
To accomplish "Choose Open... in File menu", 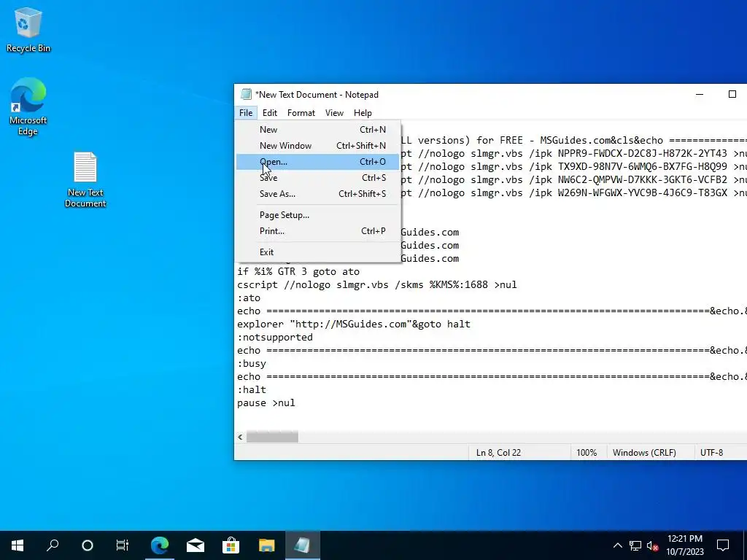I will 318,162.
